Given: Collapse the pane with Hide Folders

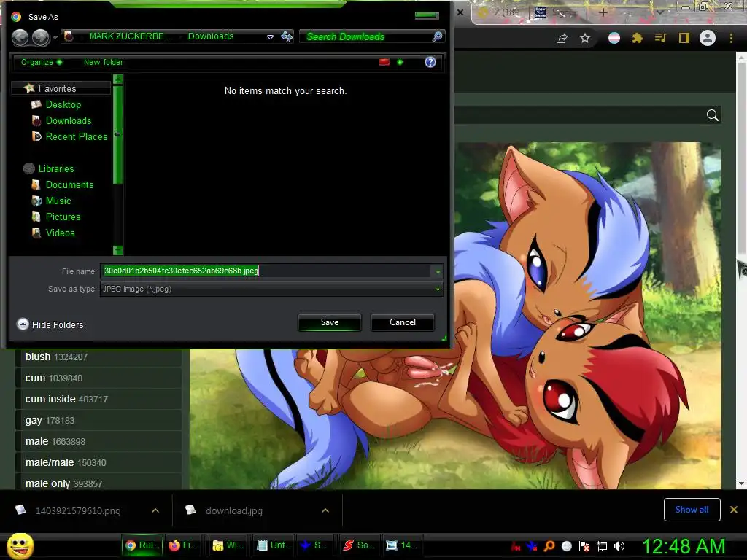Looking at the screenshot, I should coord(50,324).
